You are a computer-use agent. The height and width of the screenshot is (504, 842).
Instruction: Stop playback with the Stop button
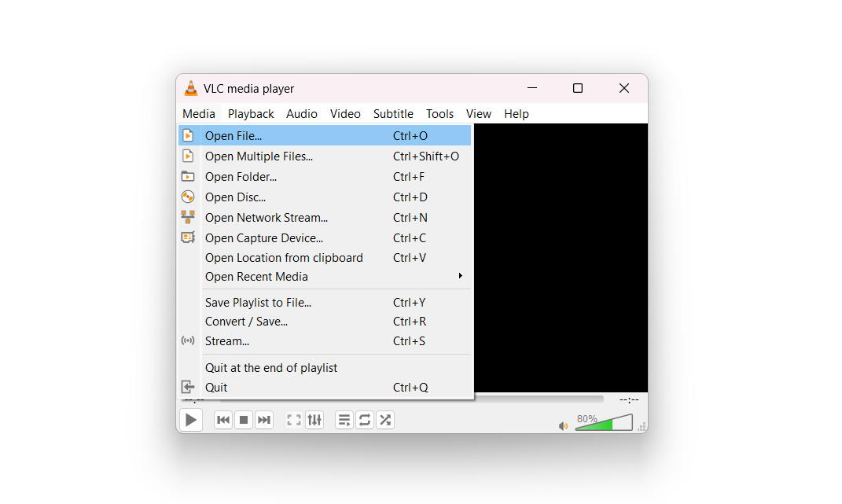[x=244, y=420]
